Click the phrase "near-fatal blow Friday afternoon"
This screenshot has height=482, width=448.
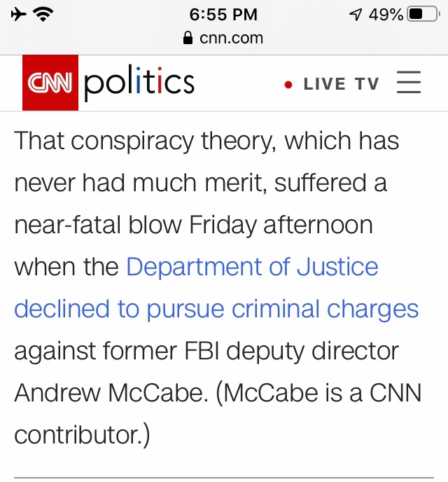(x=193, y=225)
